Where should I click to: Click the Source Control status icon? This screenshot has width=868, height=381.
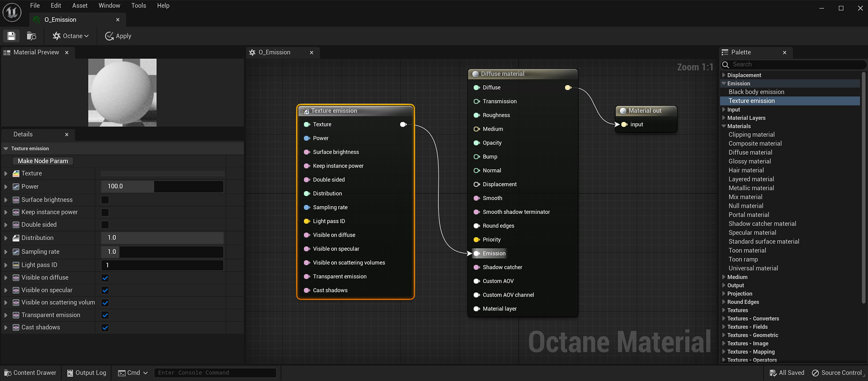(815, 373)
